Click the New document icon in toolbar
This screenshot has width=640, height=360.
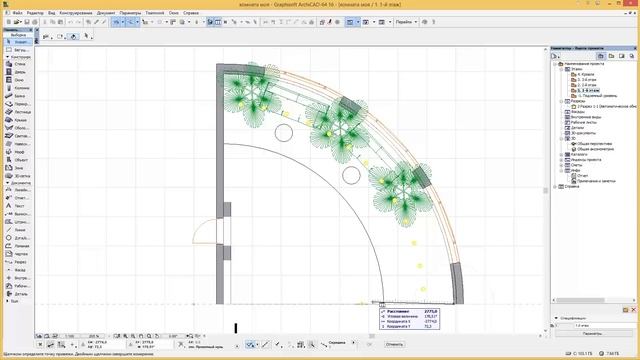(9, 22)
